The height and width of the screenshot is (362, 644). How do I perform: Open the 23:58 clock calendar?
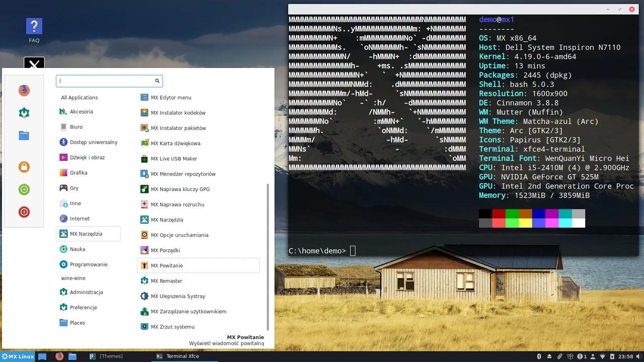click(x=625, y=356)
